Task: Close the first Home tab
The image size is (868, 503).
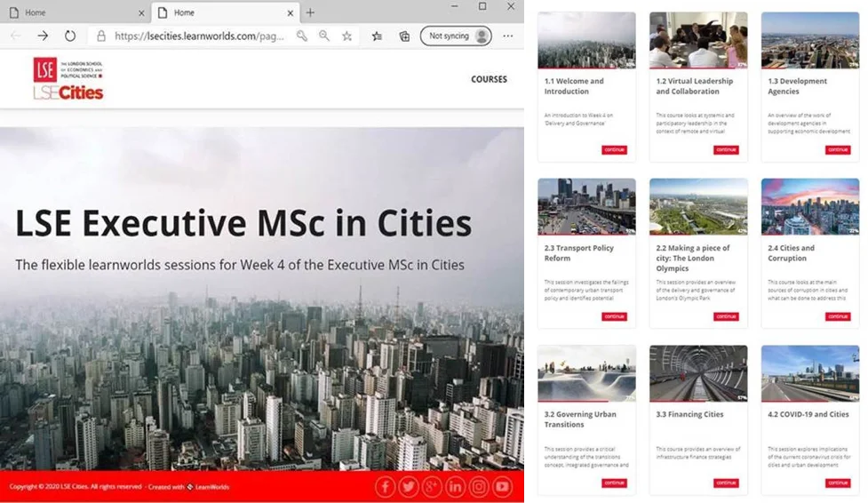Action: coord(141,12)
